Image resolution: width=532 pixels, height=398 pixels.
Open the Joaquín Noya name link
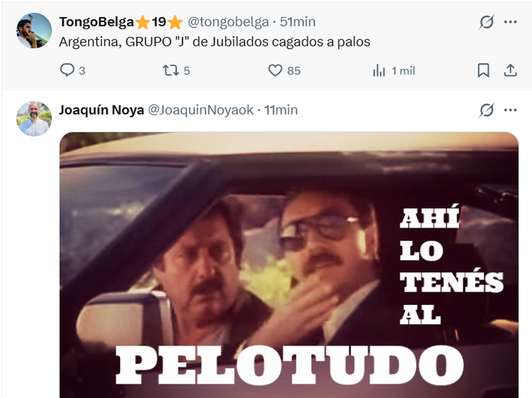[x=102, y=110]
